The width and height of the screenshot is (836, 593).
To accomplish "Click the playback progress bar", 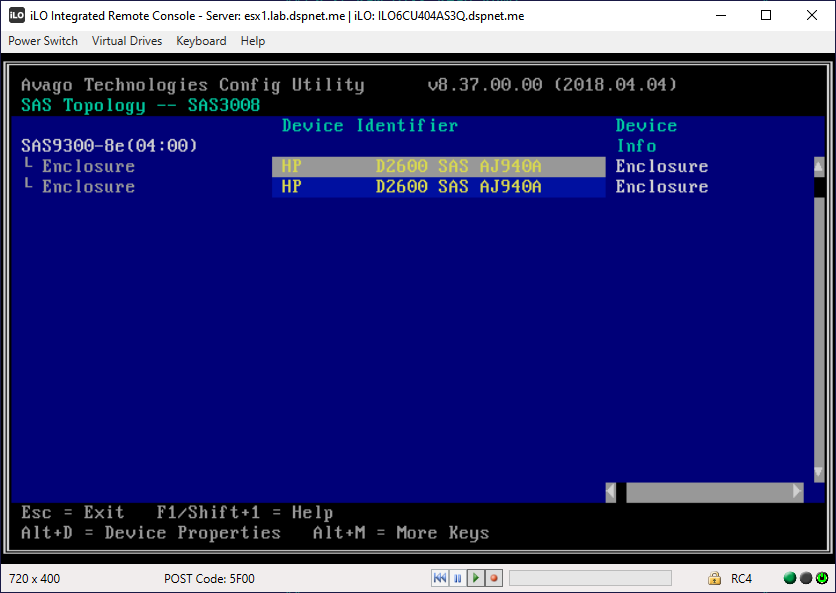I will (x=590, y=578).
